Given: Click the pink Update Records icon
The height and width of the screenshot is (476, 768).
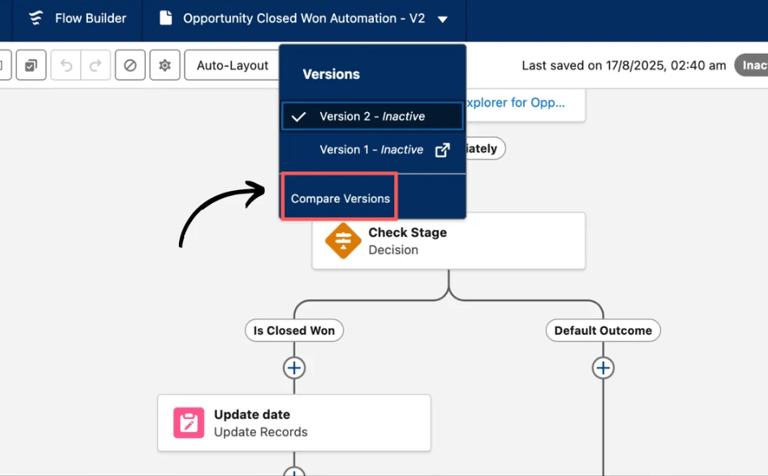Looking at the screenshot, I should coord(188,423).
